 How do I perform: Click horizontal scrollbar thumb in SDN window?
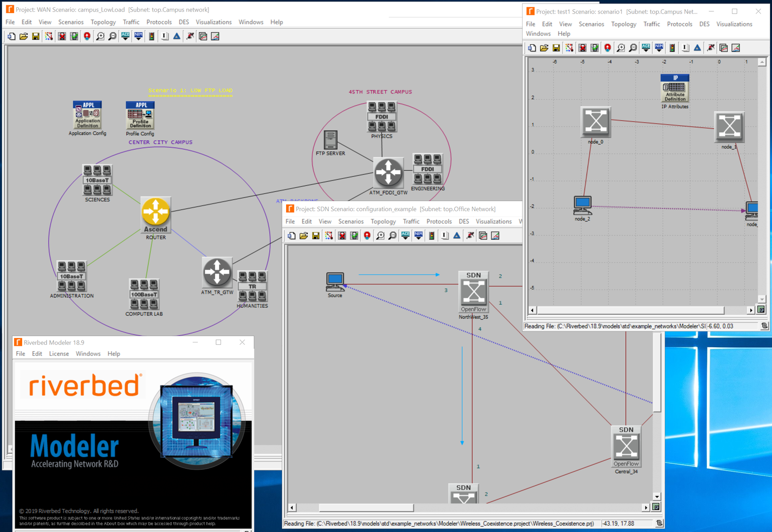(366, 507)
